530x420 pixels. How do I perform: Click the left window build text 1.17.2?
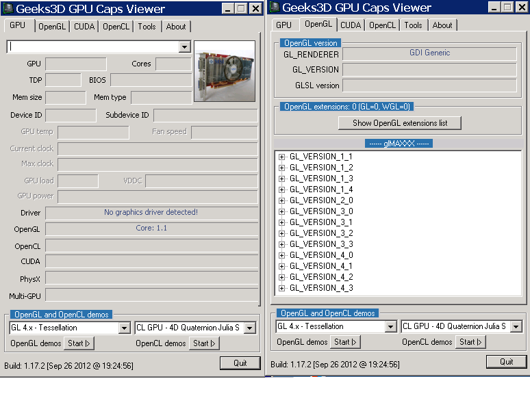pyautogui.click(x=68, y=366)
